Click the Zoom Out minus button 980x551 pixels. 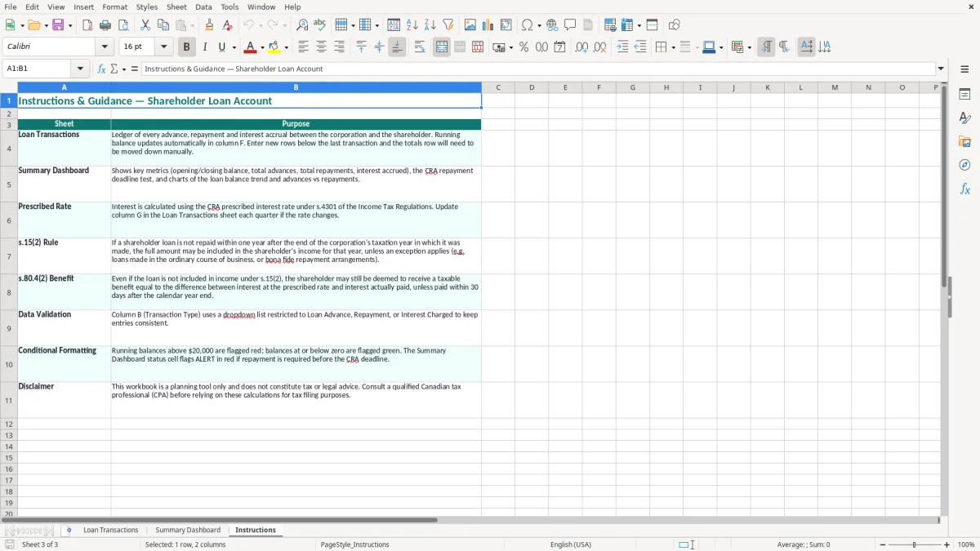click(883, 544)
